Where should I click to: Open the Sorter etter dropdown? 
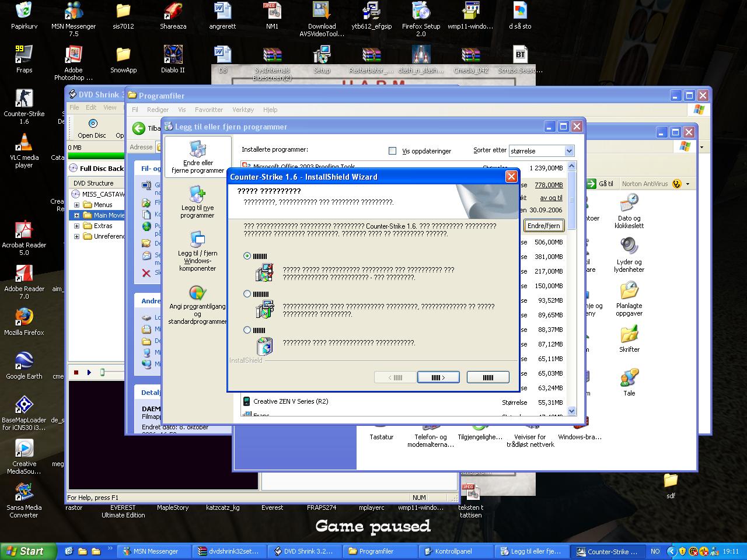click(569, 150)
